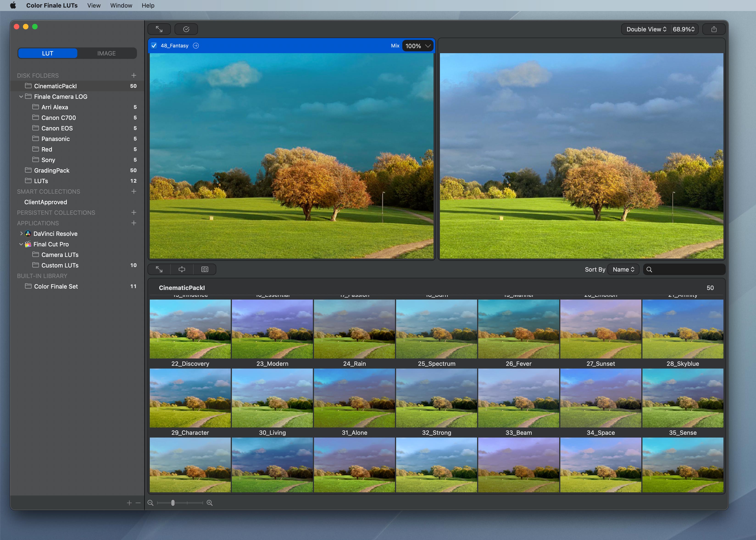Add a smart collection with plus icon
Image resolution: width=756 pixels, height=540 pixels.
click(x=134, y=192)
